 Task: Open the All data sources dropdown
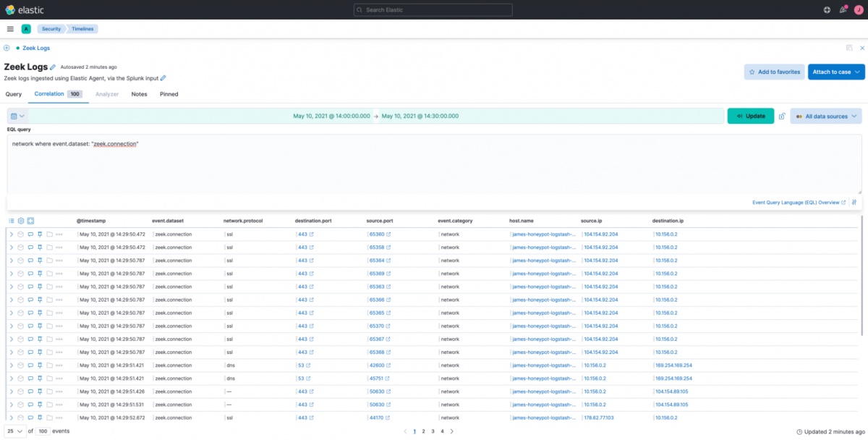coord(825,116)
